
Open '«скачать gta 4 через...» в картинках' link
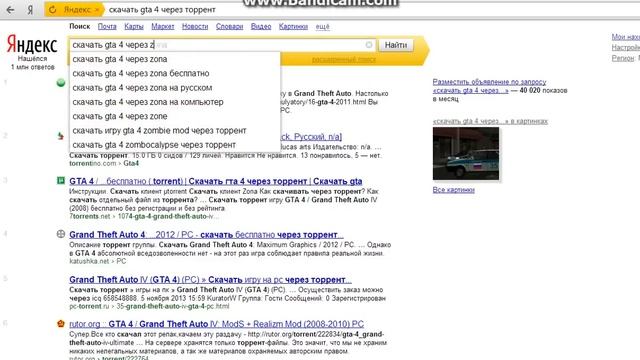490,121
